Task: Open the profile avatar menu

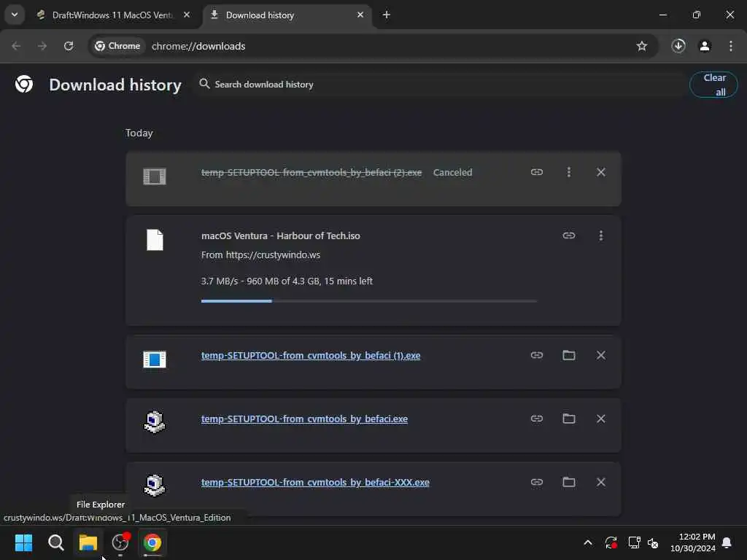Action: tap(705, 46)
